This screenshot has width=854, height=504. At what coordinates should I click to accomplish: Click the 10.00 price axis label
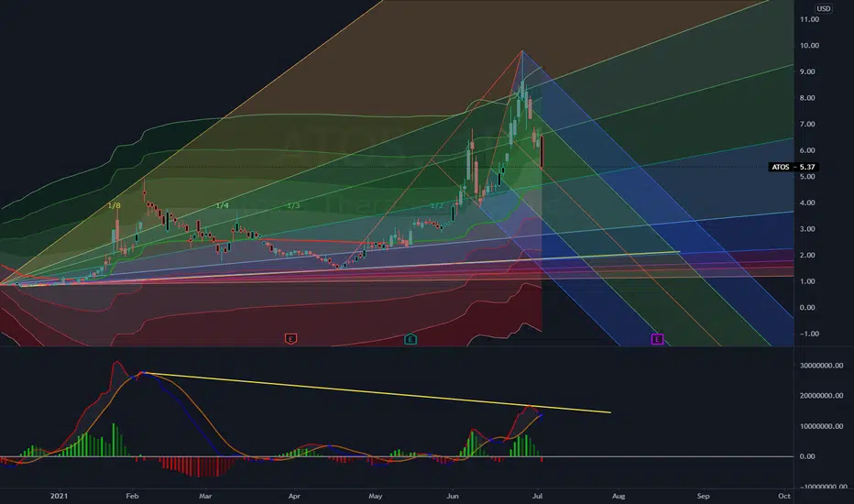pyautogui.click(x=809, y=45)
